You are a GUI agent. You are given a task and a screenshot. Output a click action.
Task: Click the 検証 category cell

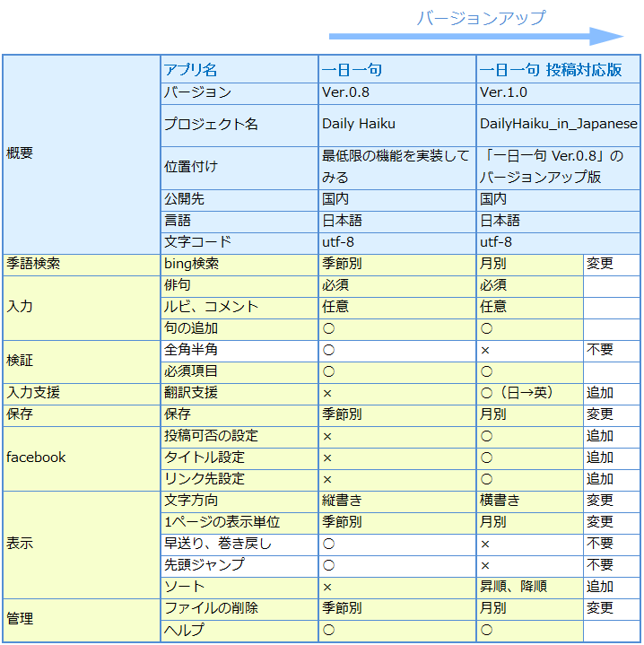coord(81,362)
